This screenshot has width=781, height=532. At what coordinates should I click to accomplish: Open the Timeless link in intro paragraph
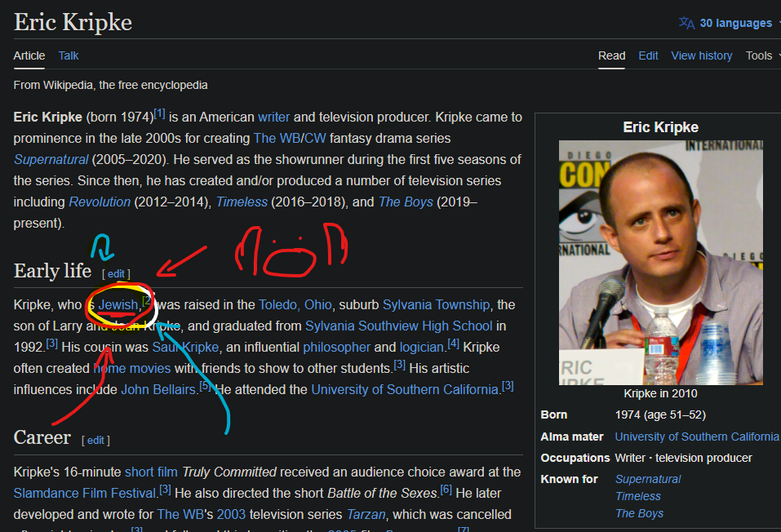[242, 202]
